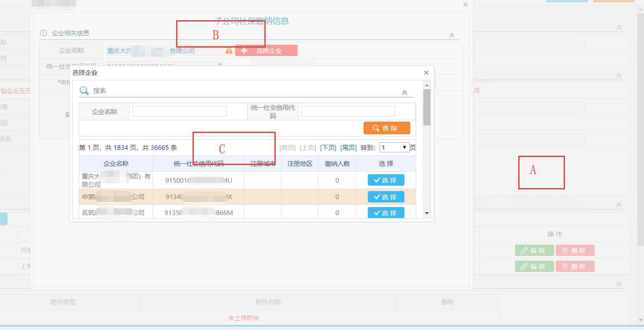Go to 下页 next page link
This screenshot has width=644, height=330.
point(328,148)
